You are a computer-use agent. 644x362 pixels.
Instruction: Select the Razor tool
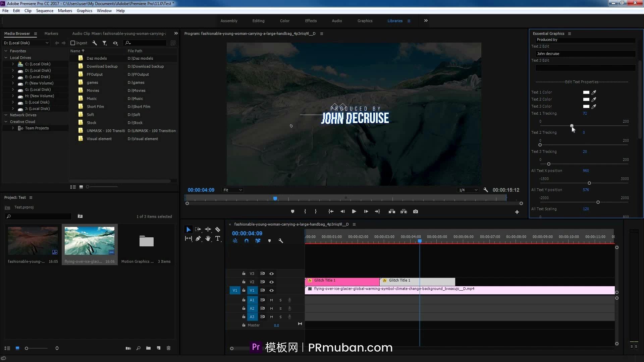point(218,230)
